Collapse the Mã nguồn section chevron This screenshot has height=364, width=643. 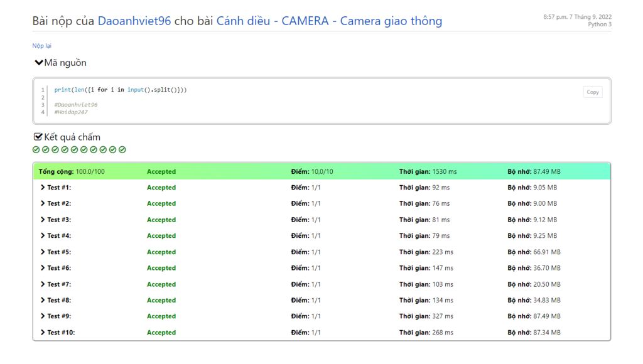[39, 63]
